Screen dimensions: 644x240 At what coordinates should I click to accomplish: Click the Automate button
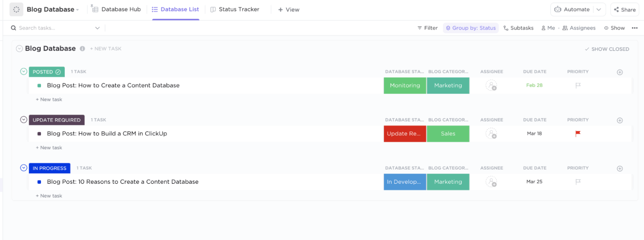click(x=572, y=9)
